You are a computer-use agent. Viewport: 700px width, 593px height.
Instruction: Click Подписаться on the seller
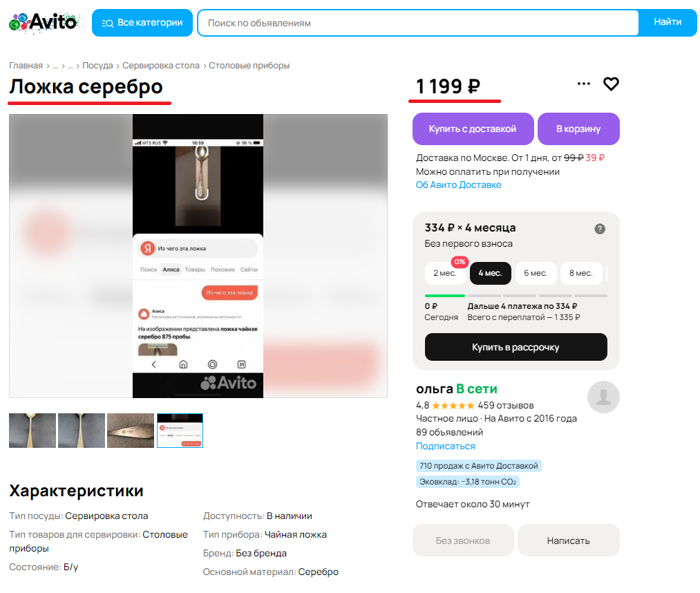click(x=445, y=446)
